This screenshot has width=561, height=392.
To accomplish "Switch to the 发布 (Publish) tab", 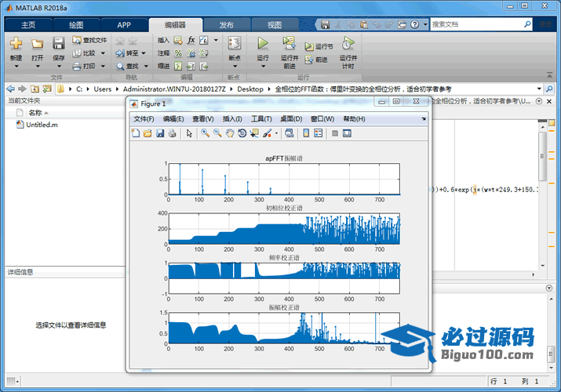I will coord(226,24).
